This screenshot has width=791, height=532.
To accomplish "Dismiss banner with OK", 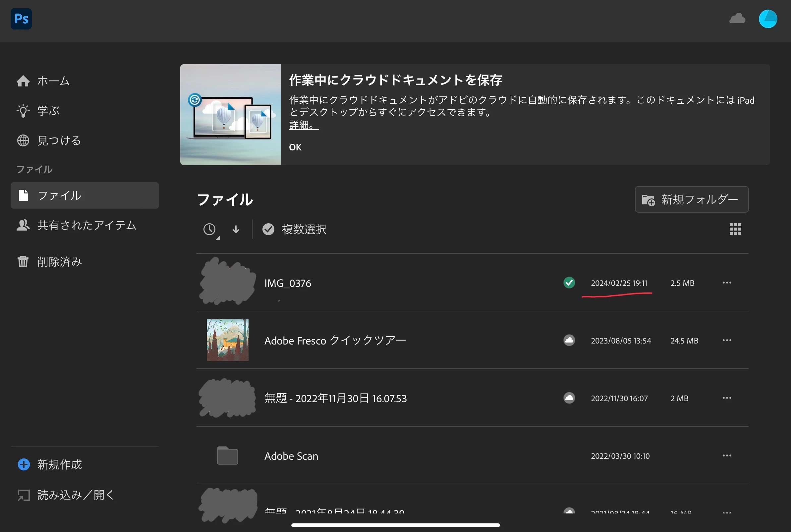I will tap(295, 147).
